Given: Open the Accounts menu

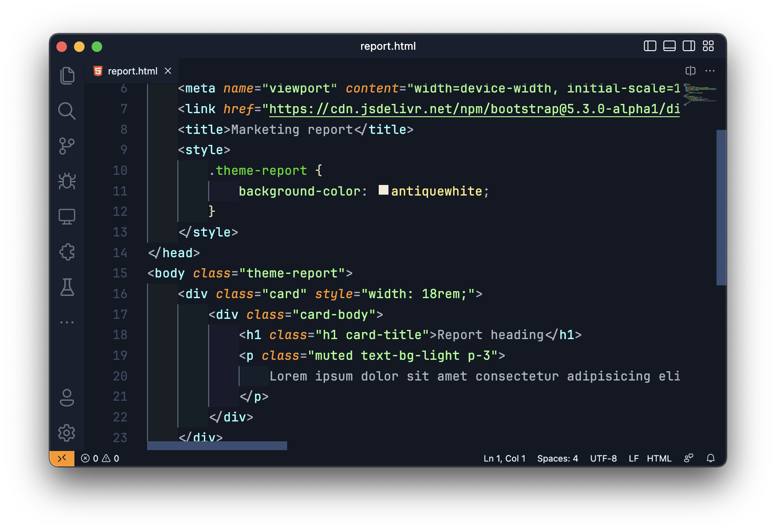Looking at the screenshot, I should pyautogui.click(x=67, y=398).
